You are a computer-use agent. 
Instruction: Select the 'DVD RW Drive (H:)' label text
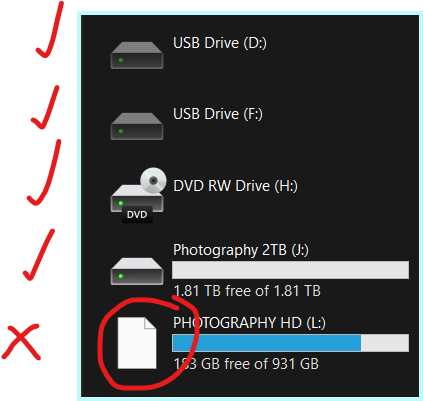click(235, 186)
